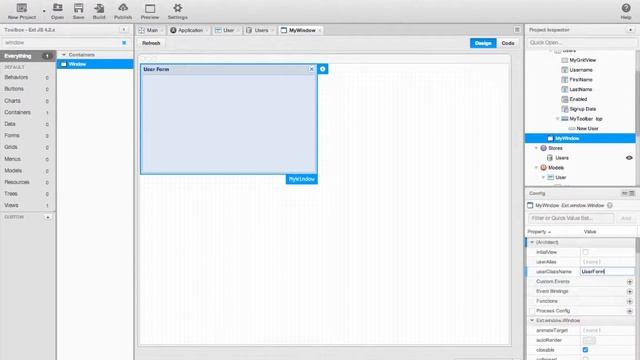Click the Stores node icon in inspector
The height and width of the screenshot is (360, 640).
click(543, 148)
